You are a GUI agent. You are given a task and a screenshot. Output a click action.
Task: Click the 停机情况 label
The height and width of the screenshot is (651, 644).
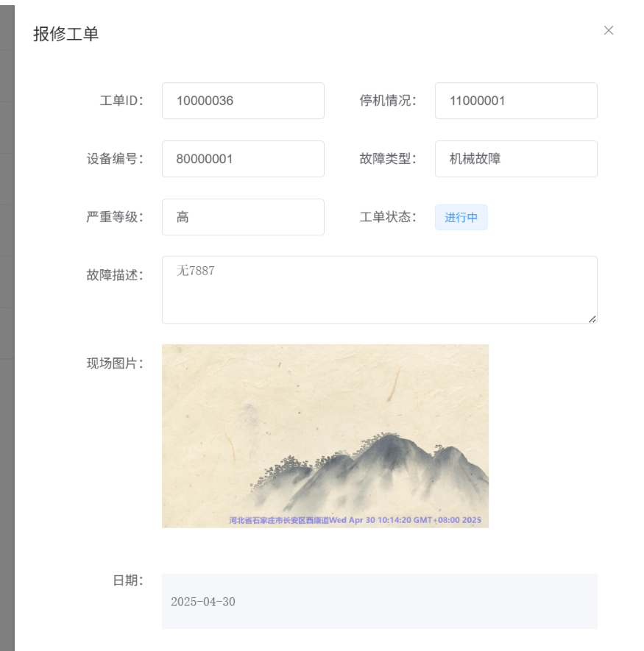click(388, 101)
